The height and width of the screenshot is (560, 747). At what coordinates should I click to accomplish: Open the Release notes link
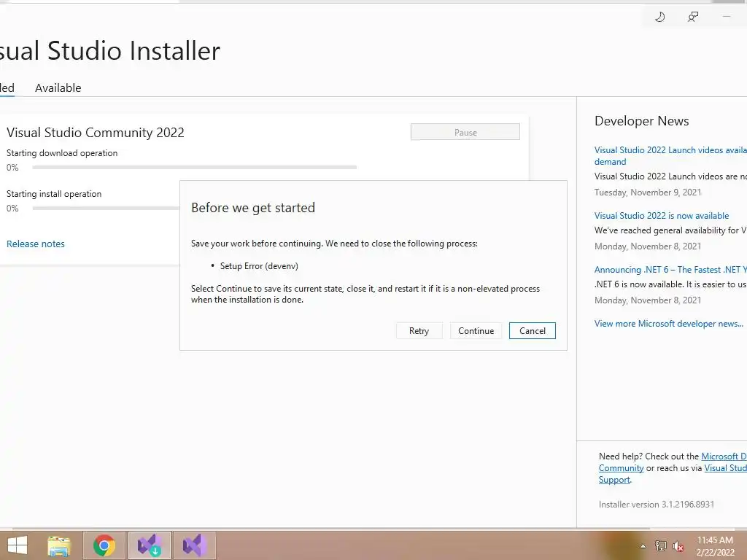tap(36, 244)
